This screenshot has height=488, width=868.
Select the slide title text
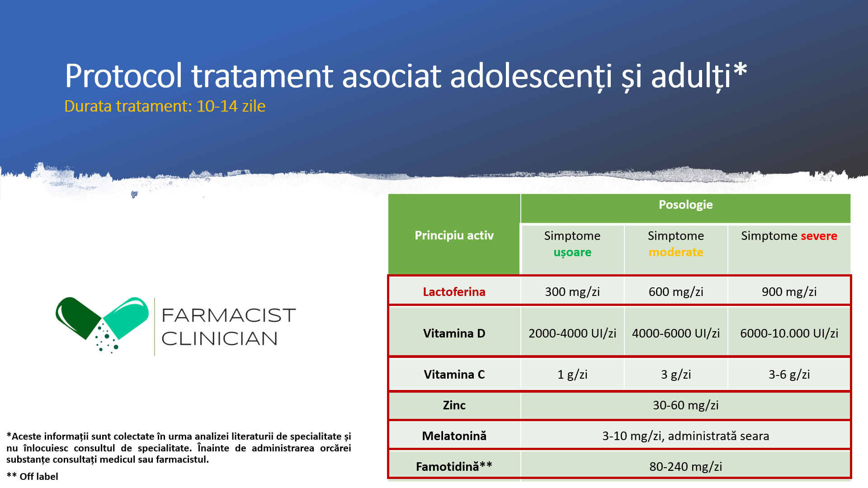(x=406, y=76)
